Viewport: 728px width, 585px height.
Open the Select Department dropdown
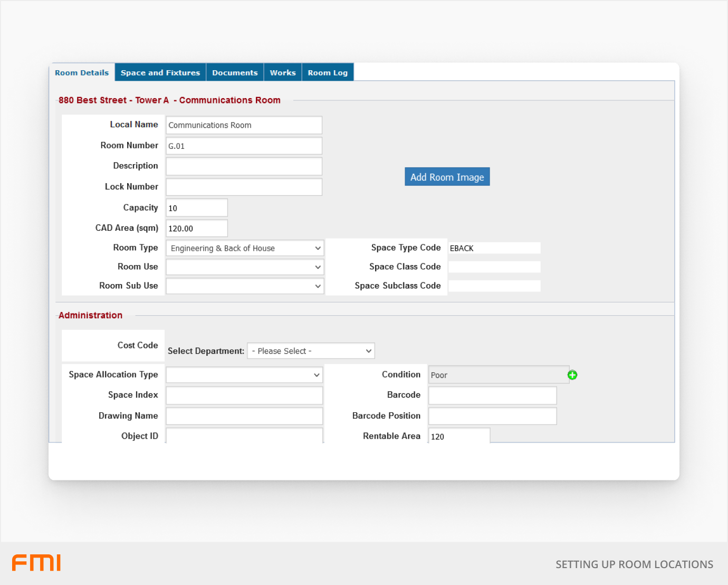coord(311,351)
